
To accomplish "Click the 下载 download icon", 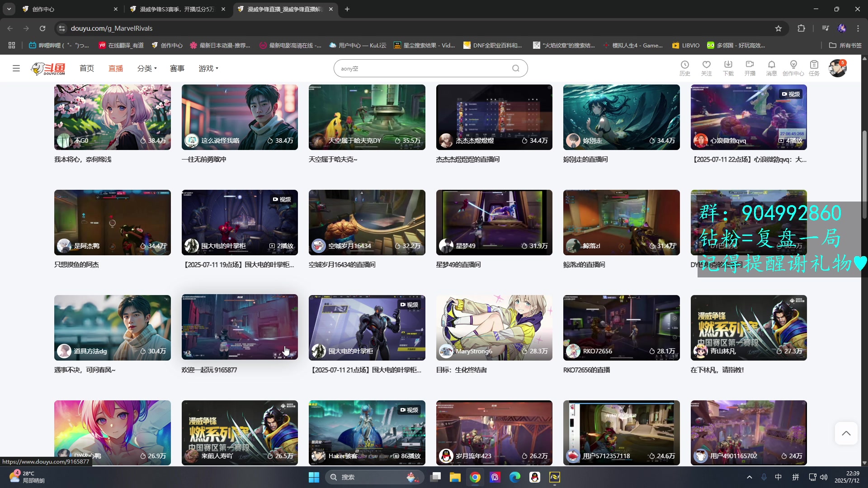I will click(728, 68).
